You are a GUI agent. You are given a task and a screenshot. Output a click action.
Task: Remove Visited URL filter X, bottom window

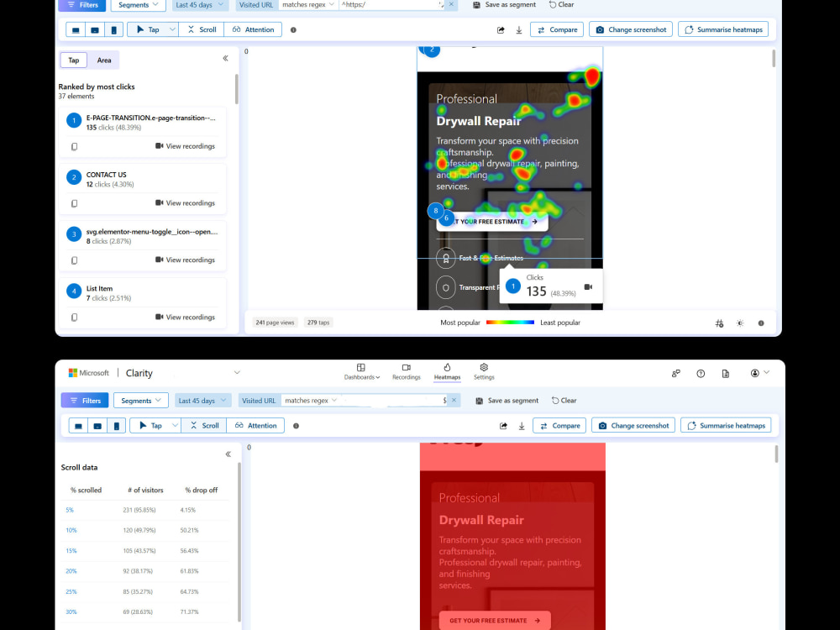coord(454,400)
